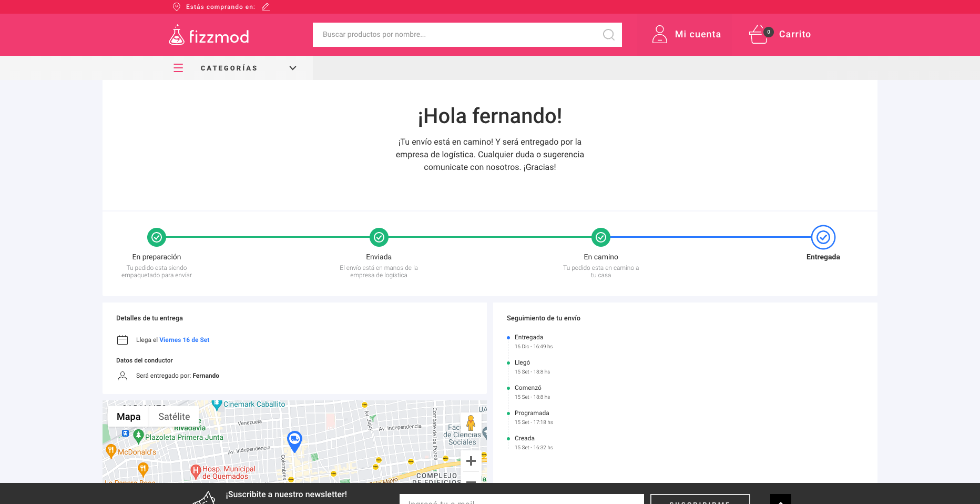Click the Estás comprando en: label
Screen dimensions: 980x504
click(220, 7)
